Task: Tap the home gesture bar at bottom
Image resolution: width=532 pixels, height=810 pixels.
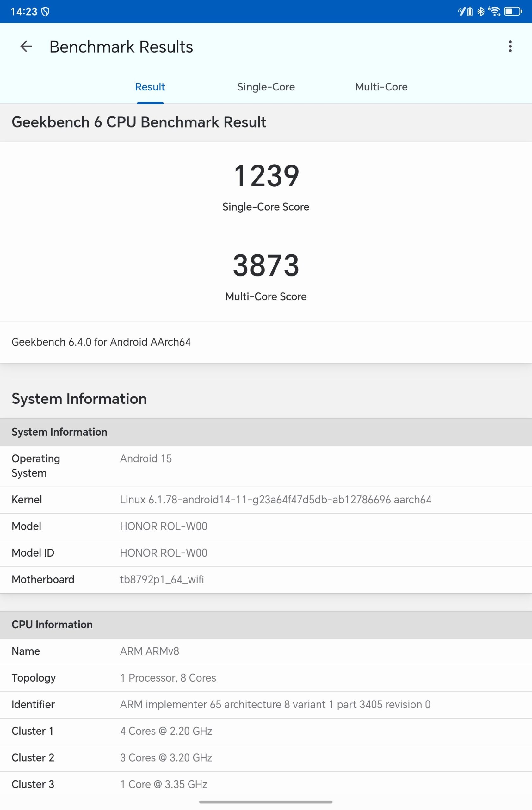Action: pyautogui.click(x=266, y=802)
